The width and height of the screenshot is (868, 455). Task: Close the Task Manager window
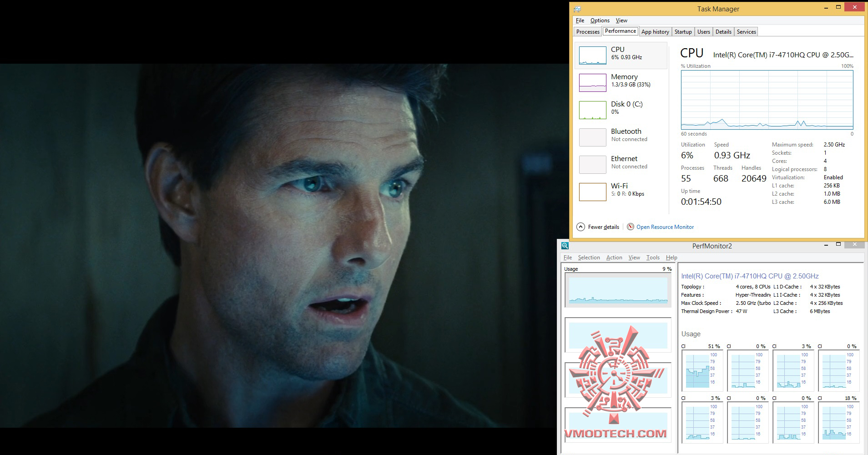point(854,7)
